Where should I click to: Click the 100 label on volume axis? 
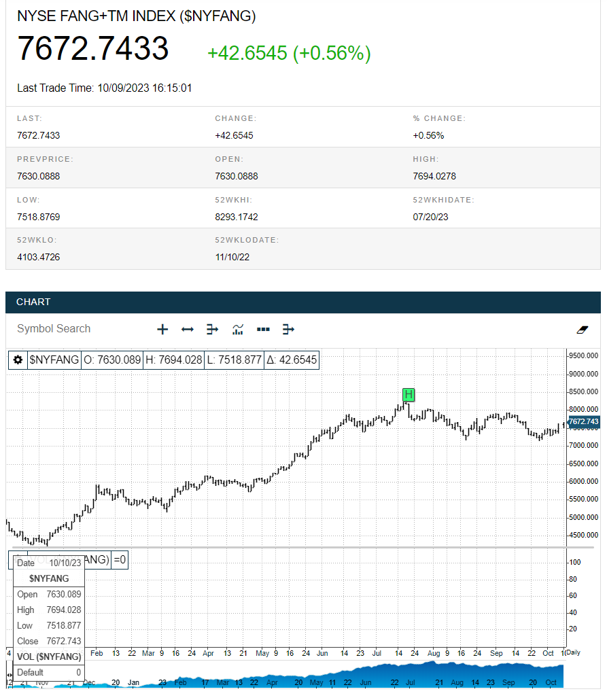click(575, 563)
